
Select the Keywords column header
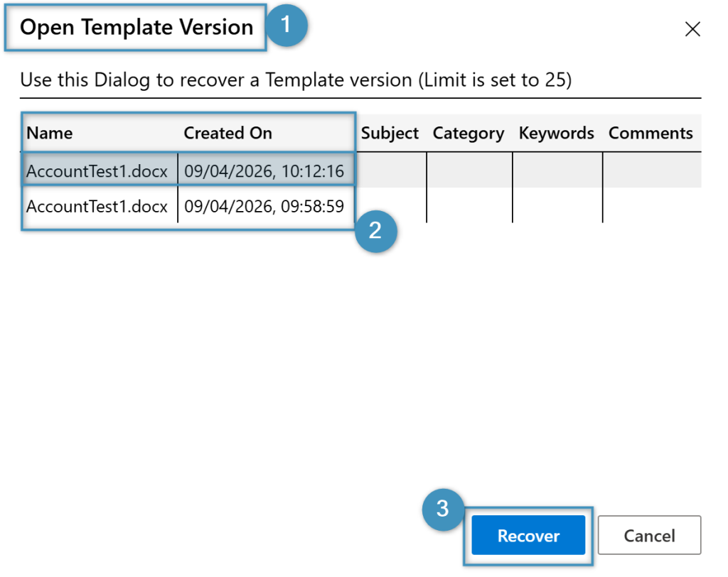tap(556, 133)
